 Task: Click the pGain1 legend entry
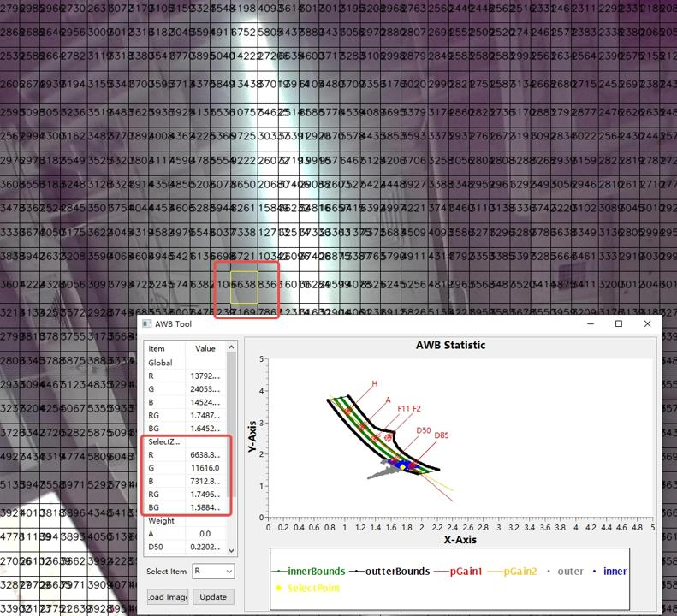[457, 572]
